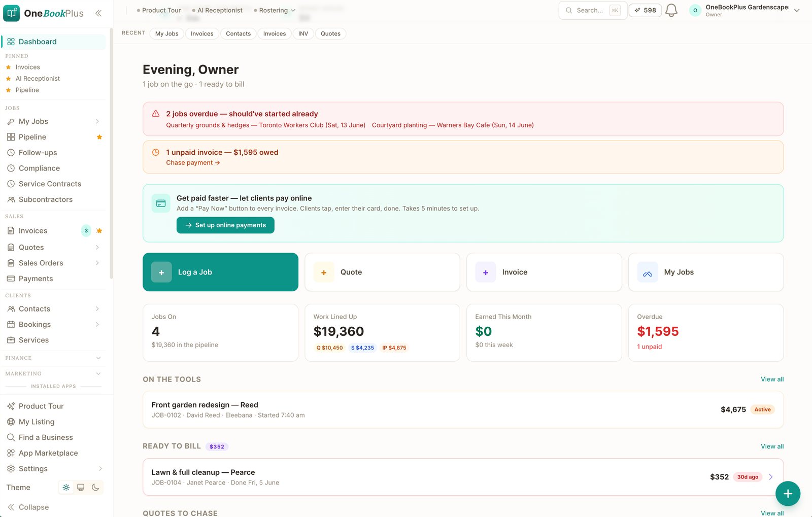Open pinned Pipeline item
This screenshot has height=517, width=812.
point(27,90)
